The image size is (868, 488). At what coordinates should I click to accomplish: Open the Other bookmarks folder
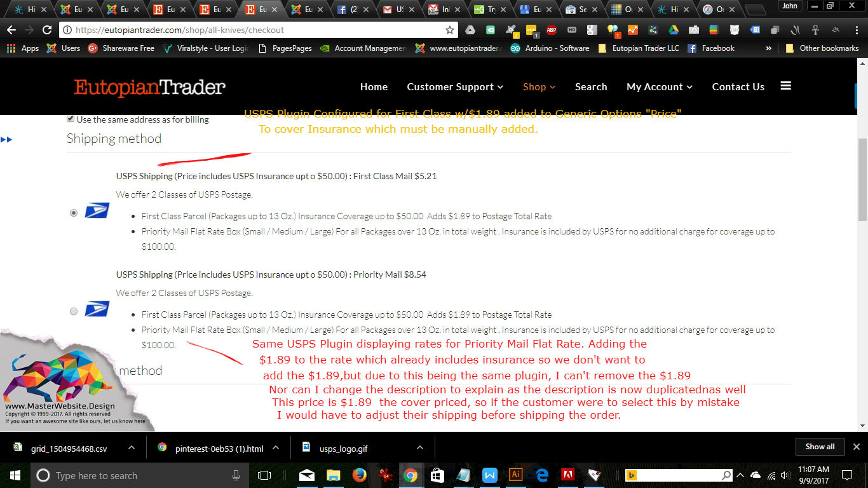click(x=822, y=48)
